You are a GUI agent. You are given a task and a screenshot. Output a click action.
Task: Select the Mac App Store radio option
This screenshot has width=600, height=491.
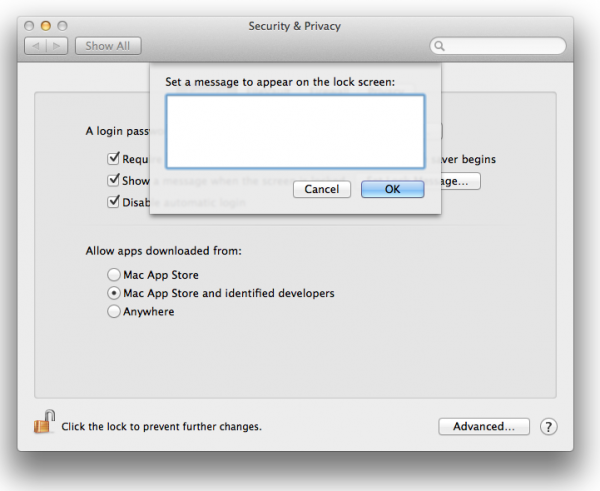tap(114, 275)
